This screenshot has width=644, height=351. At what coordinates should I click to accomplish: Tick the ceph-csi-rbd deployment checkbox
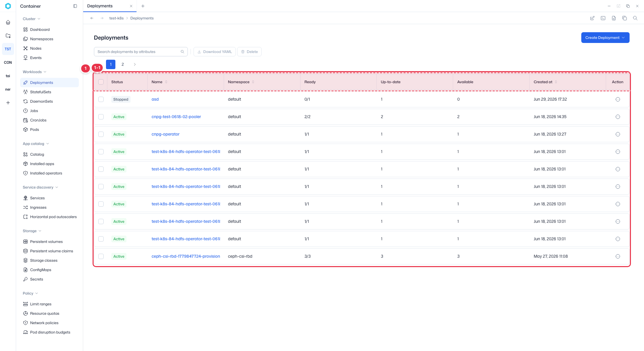point(101,256)
